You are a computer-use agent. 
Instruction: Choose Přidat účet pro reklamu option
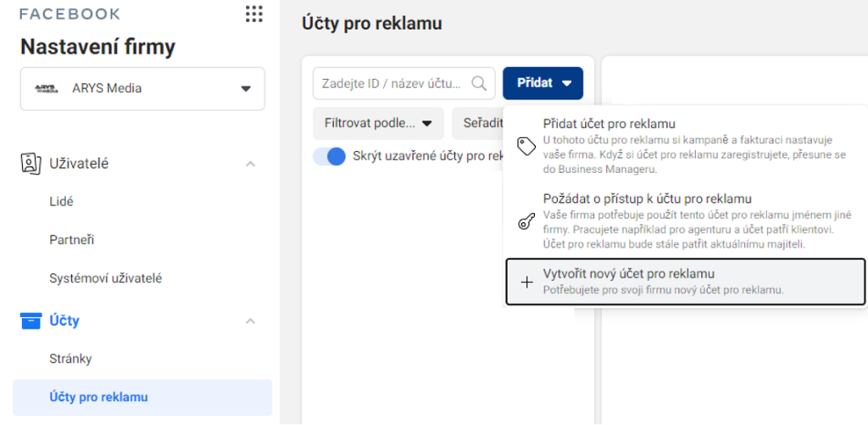click(685, 146)
